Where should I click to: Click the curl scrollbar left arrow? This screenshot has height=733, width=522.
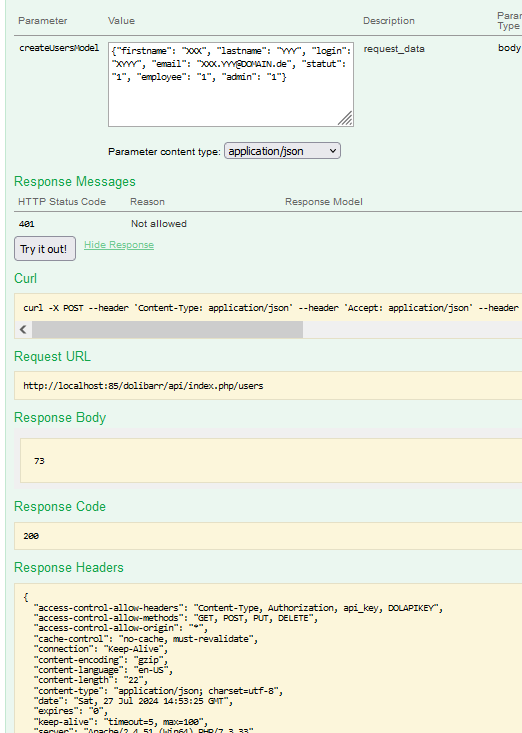coord(23,330)
